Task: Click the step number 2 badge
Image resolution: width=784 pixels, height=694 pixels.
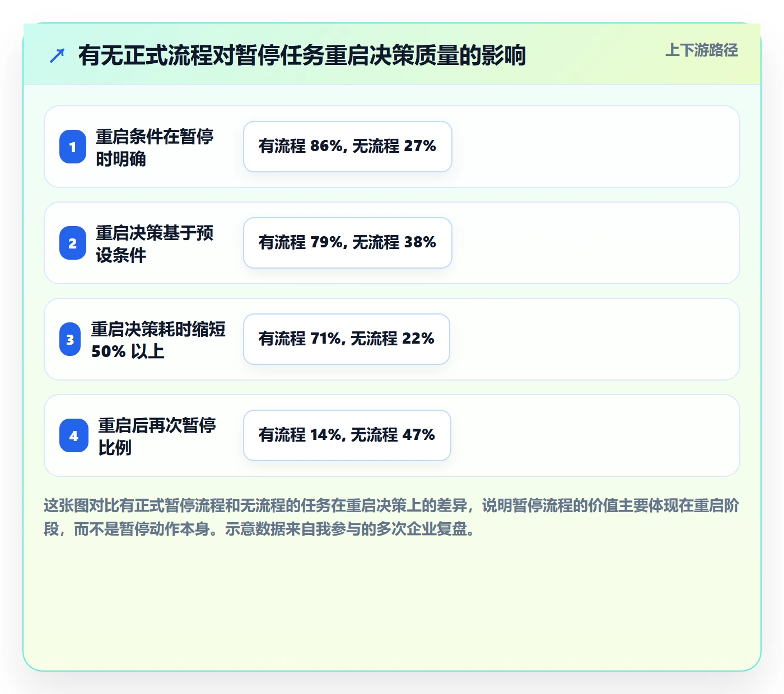Action: [x=73, y=243]
